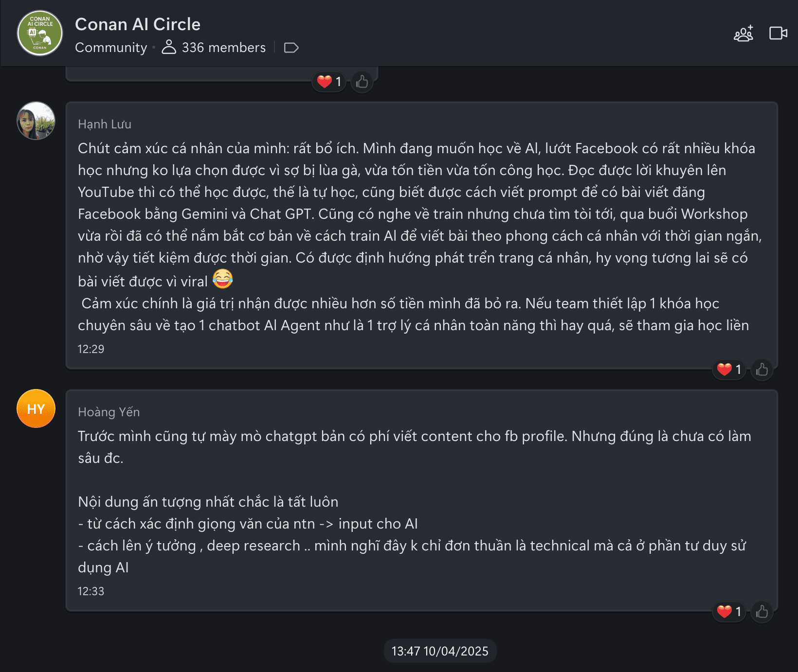This screenshot has height=672, width=798.
Task: Open Hoàng Yến's orange HY avatar
Action: click(x=36, y=408)
